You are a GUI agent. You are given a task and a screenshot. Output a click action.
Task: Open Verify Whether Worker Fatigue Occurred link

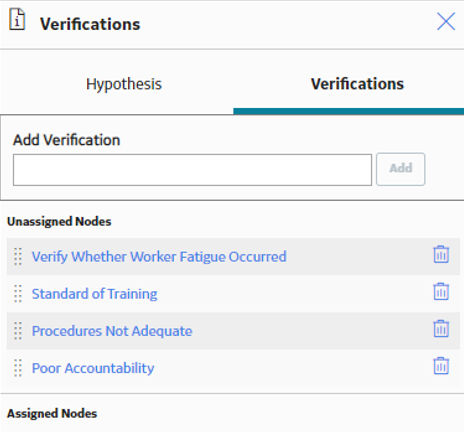(x=159, y=257)
